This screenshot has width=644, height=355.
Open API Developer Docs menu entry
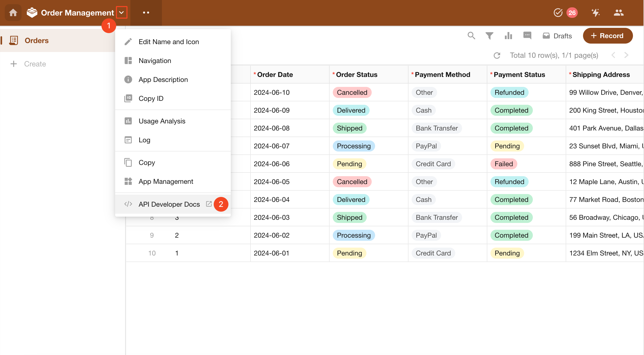click(x=169, y=204)
